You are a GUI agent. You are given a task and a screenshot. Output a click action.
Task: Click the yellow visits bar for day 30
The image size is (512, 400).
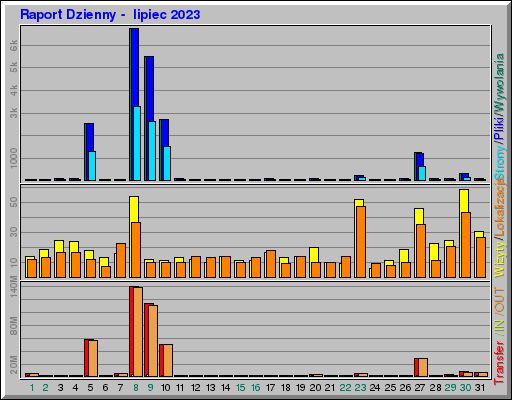point(464,201)
